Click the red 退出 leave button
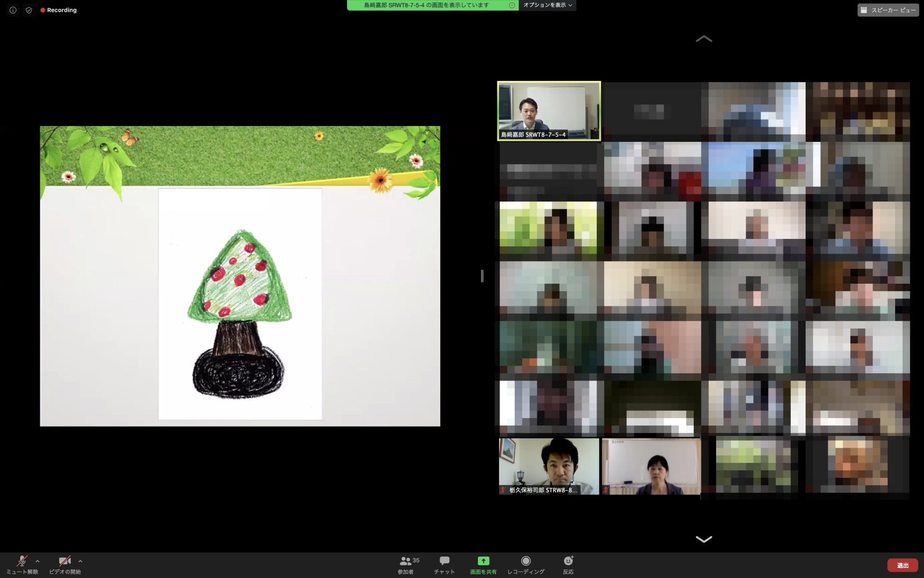The image size is (924, 578). pos(902,565)
